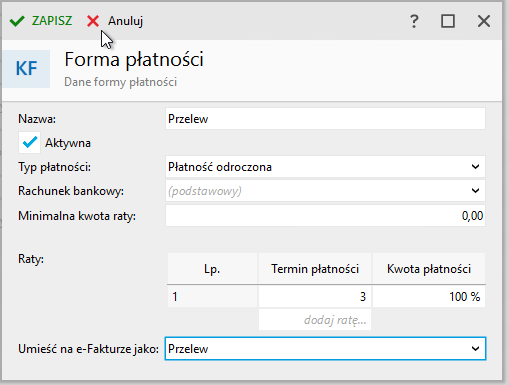The image size is (509, 385).
Task: Edit the Nazwa field containing Przelew
Action: 325,119
